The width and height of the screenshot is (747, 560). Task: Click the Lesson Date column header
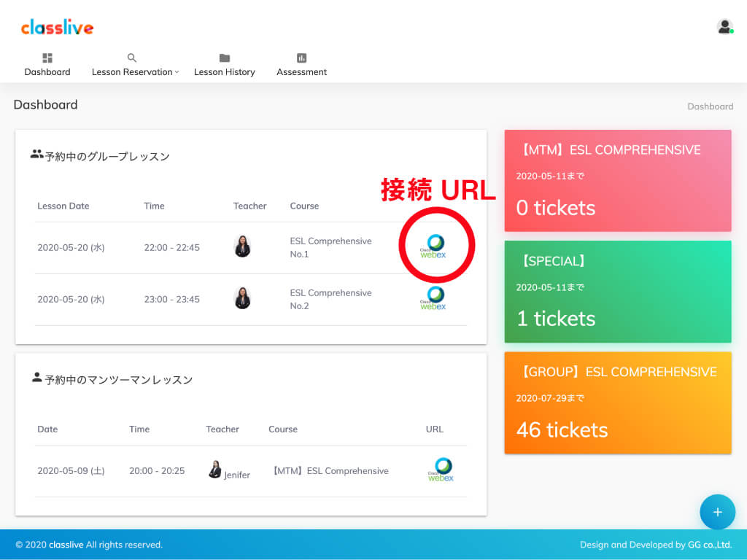tap(63, 206)
